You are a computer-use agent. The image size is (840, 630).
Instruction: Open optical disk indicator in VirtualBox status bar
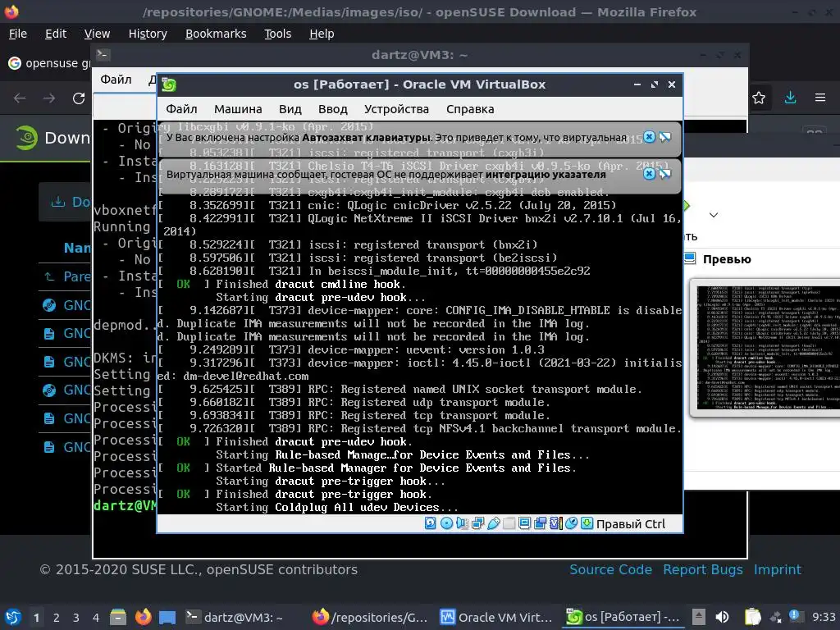pyautogui.click(x=446, y=523)
